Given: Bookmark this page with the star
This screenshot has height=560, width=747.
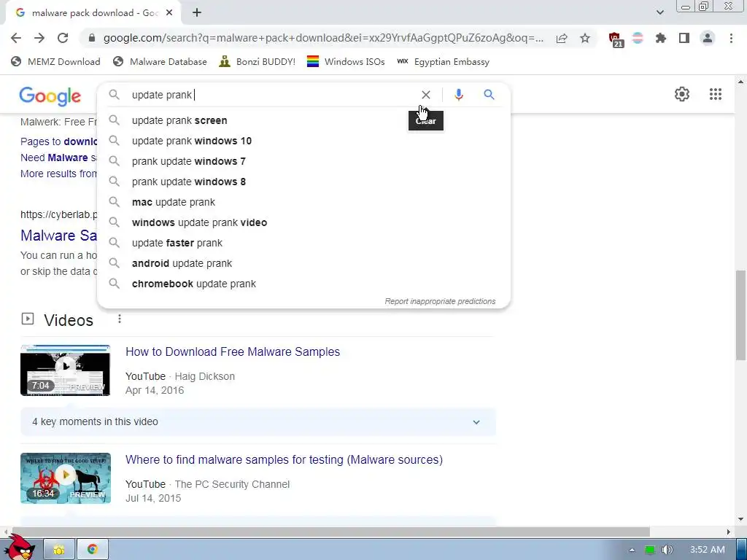Looking at the screenshot, I should tap(585, 38).
